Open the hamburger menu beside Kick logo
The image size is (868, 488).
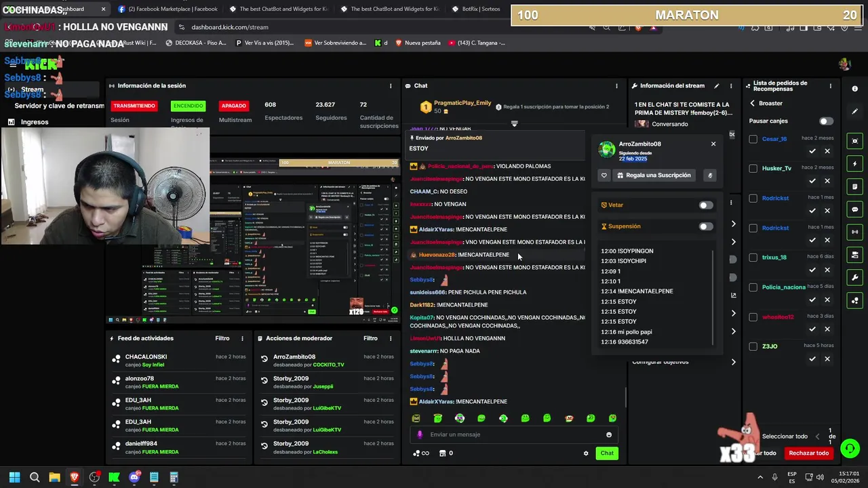click(13, 65)
